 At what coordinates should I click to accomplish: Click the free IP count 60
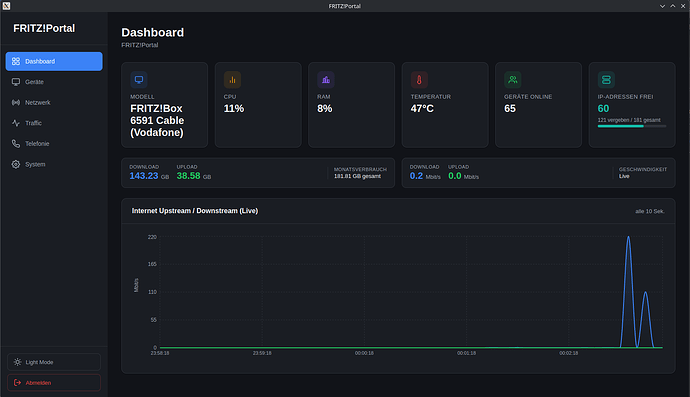(x=603, y=109)
